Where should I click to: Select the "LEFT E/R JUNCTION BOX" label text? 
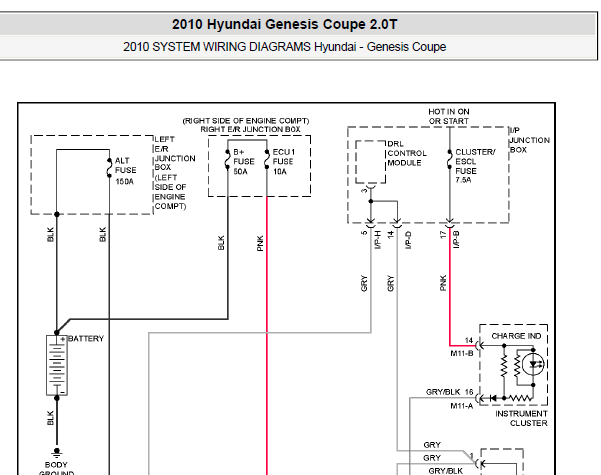coord(174,153)
